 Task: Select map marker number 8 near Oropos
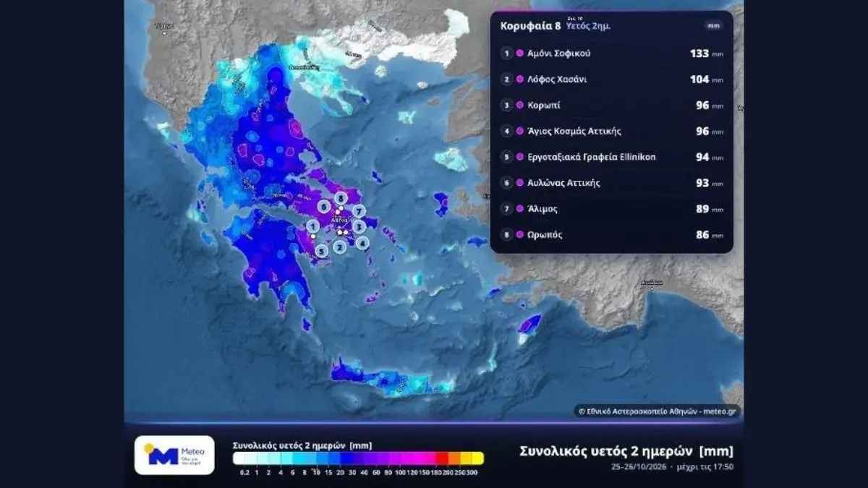coord(341,197)
